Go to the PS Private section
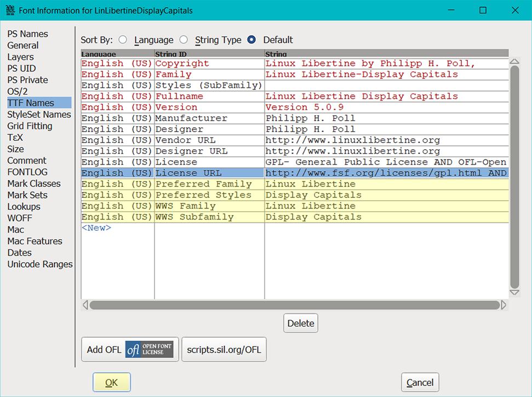Screen dimensions: 532x397 (x=28, y=80)
